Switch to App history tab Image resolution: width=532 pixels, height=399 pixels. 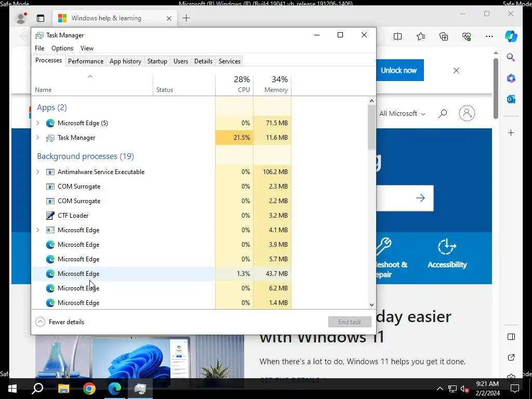[x=125, y=61]
